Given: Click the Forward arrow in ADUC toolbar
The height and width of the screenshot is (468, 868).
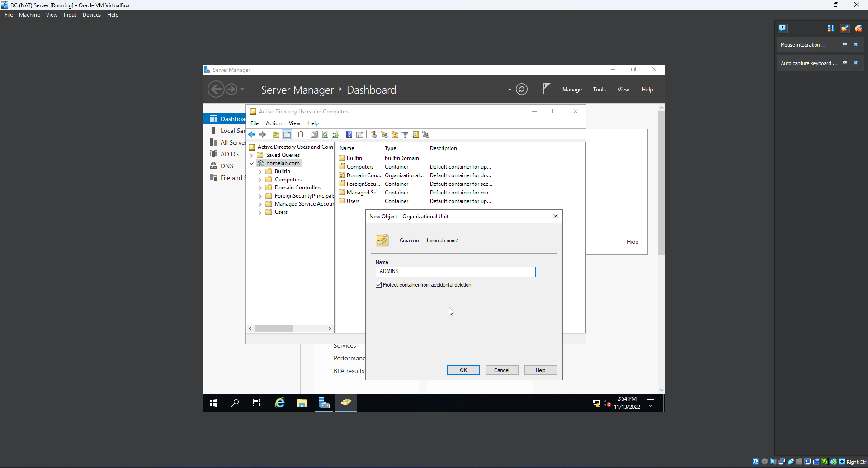Looking at the screenshot, I should [x=262, y=135].
